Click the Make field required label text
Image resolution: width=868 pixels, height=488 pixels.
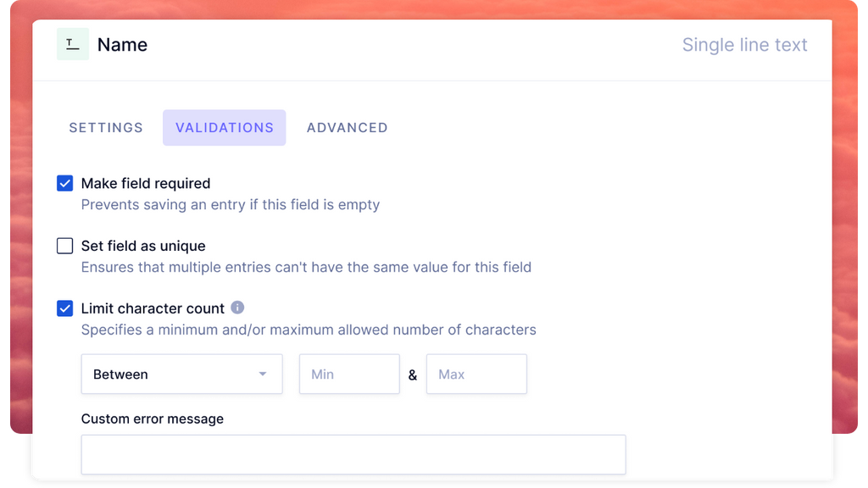pyautogui.click(x=146, y=183)
